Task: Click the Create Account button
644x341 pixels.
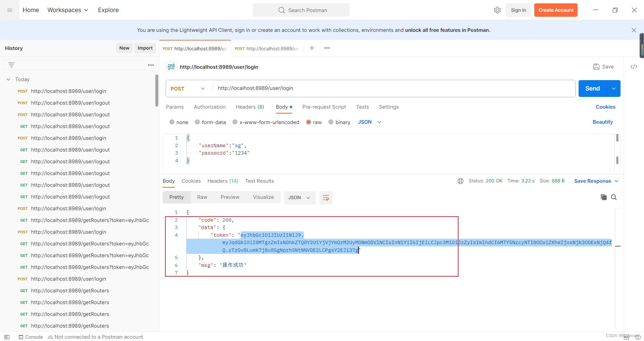Action: [556, 10]
